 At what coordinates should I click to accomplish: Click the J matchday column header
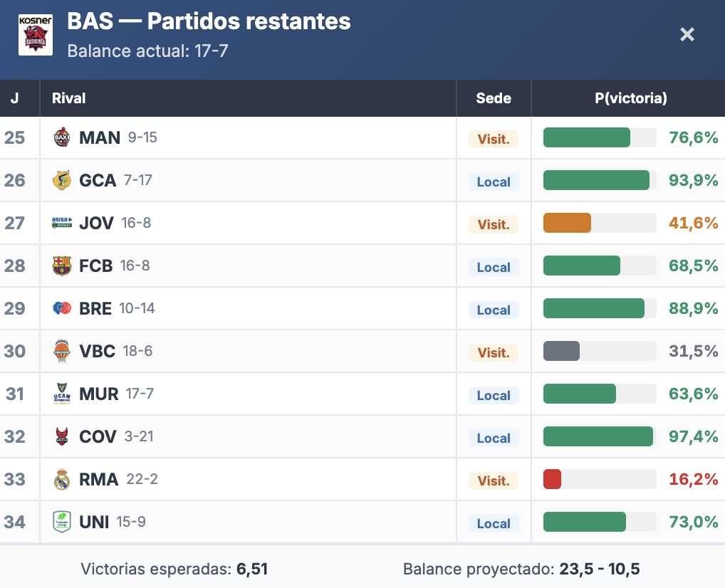(14, 98)
